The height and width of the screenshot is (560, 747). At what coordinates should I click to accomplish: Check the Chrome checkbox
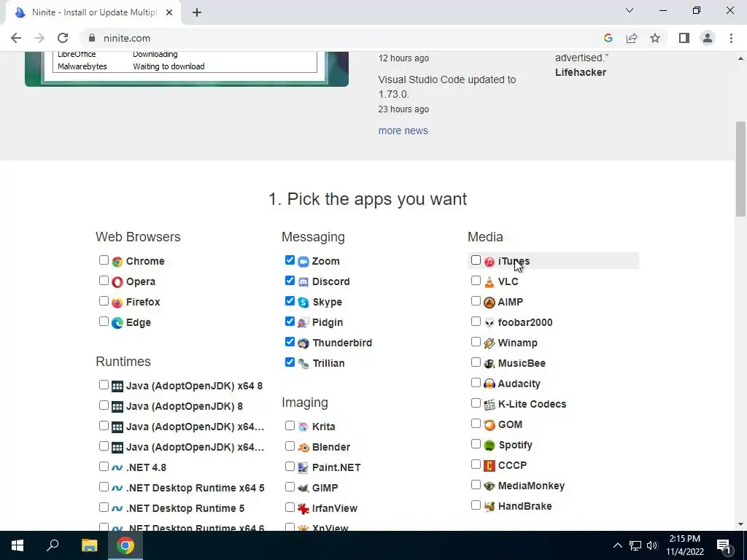[x=104, y=260]
